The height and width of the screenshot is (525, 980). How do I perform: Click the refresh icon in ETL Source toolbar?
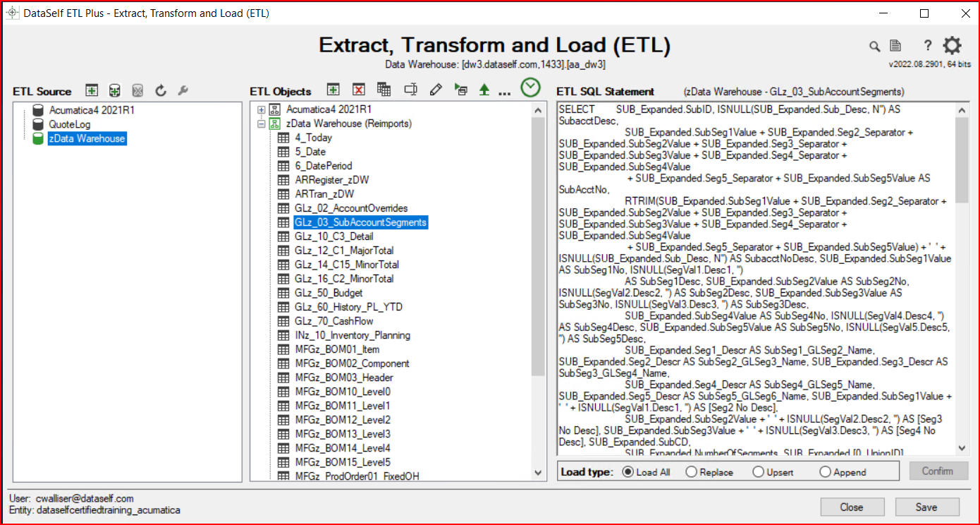click(x=160, y=90)
